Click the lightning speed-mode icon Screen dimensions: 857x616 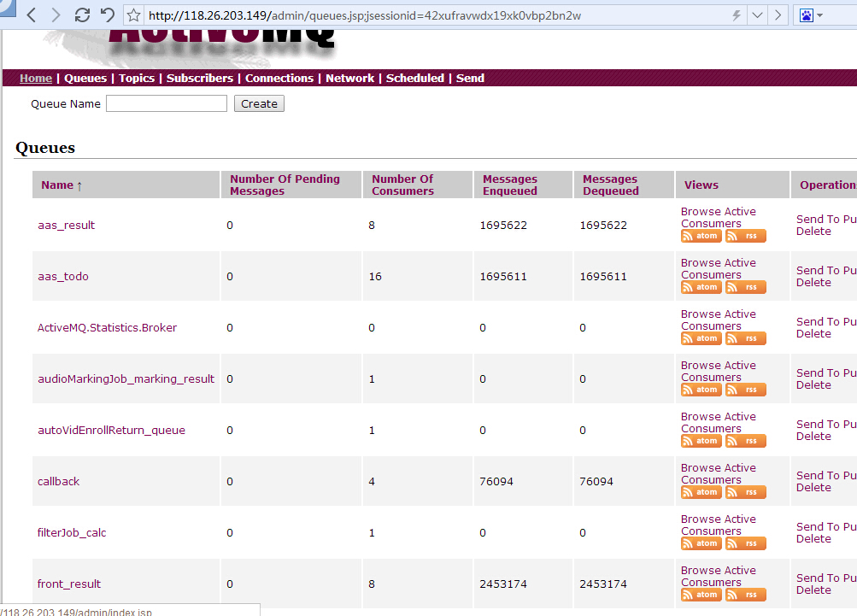click(x=737, y=15)
